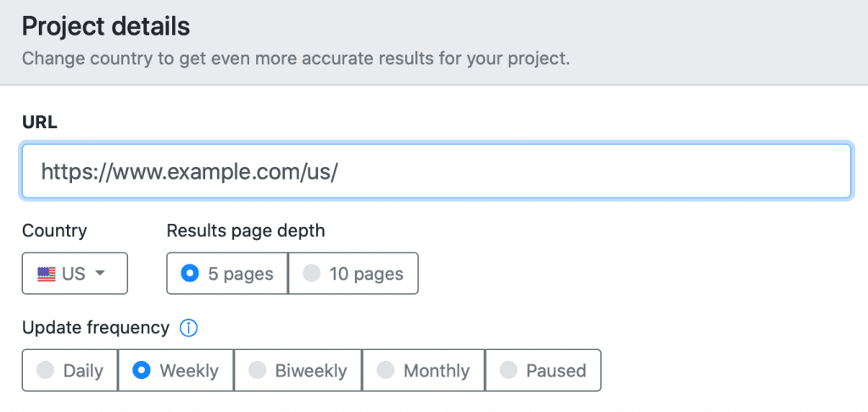Click the US flag icon
Viewport: 868px width, 412px height.
click(47, 274)
